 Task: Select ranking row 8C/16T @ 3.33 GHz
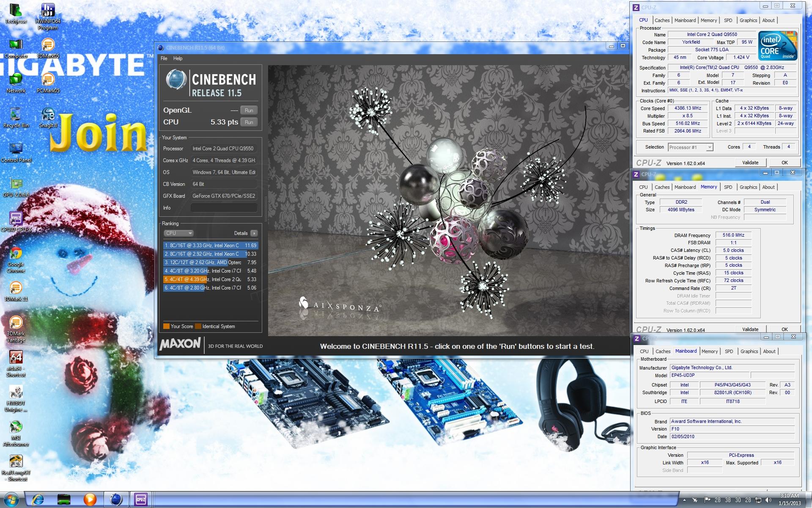(x=210, y=246)
